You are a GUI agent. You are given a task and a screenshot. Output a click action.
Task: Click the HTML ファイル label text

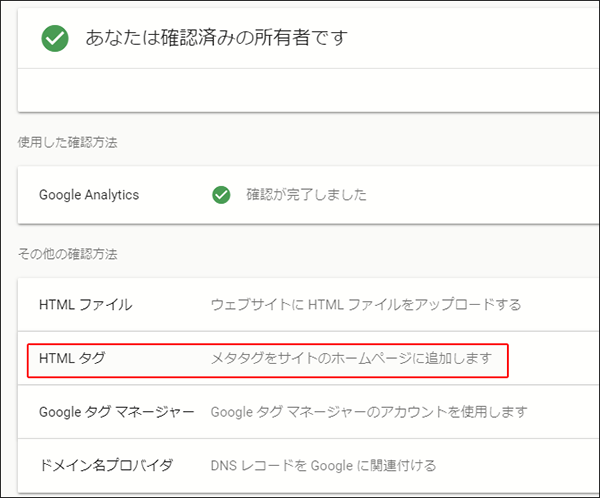click(x=86, y=305)
